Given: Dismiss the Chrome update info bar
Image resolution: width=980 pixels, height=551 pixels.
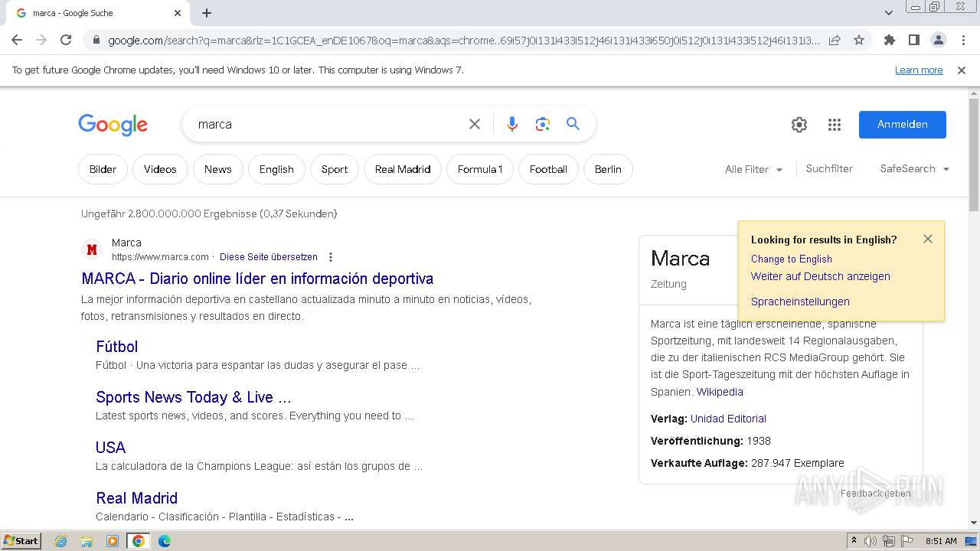Looking at the screenshot, I should point(962,70).
